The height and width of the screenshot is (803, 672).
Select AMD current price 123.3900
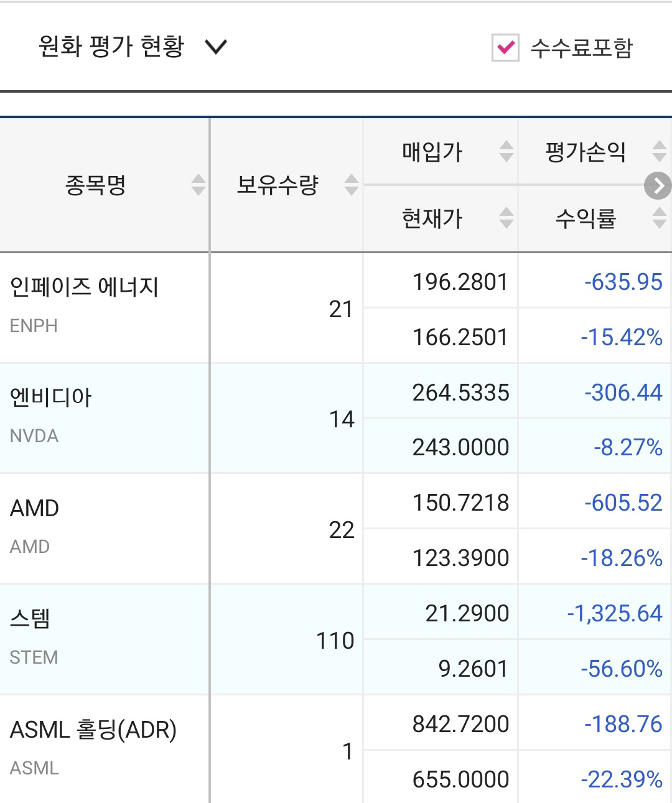pos(461,558)
